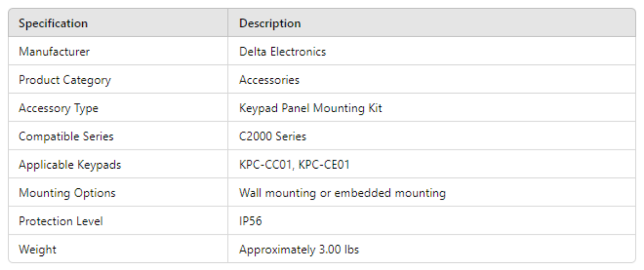
Task: Select the Applicable Keypads label
Action: coord(70,165)
